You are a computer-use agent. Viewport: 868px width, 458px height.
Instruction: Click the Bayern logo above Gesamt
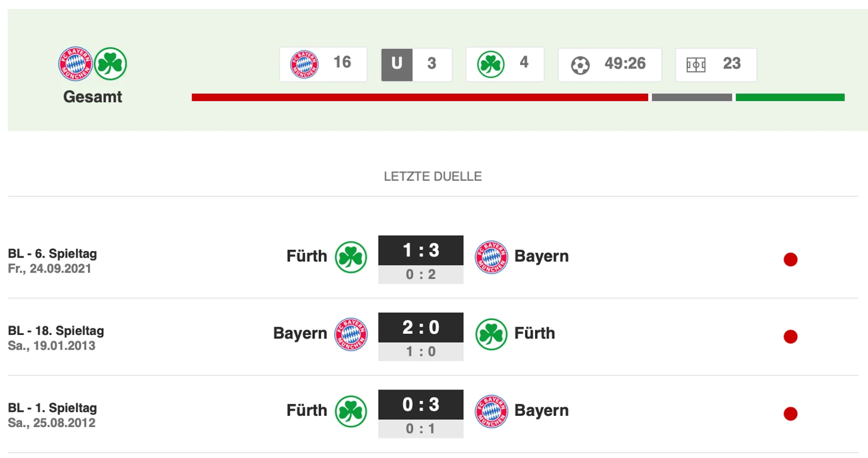[76, 64]
